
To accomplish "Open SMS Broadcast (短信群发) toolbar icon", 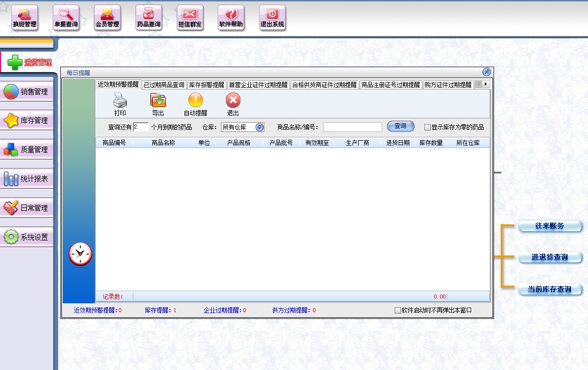I will [190, 18].
